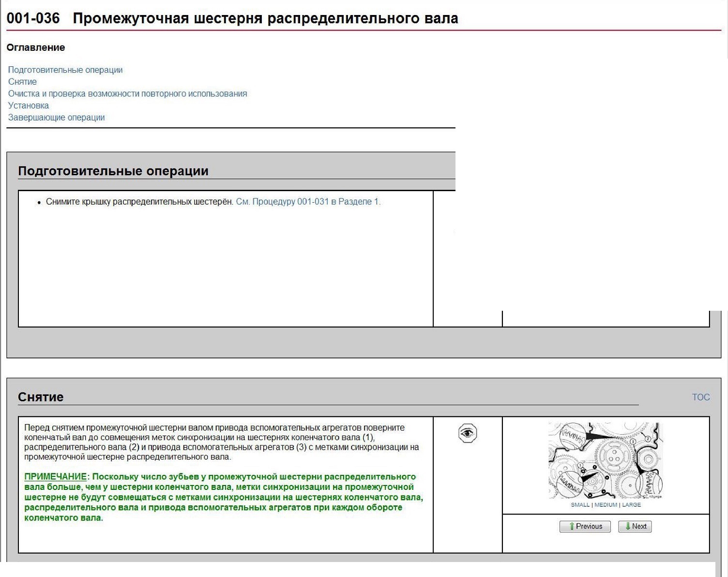
Task: Click the 'Снятие' section heading
Action: click(41, 397)
